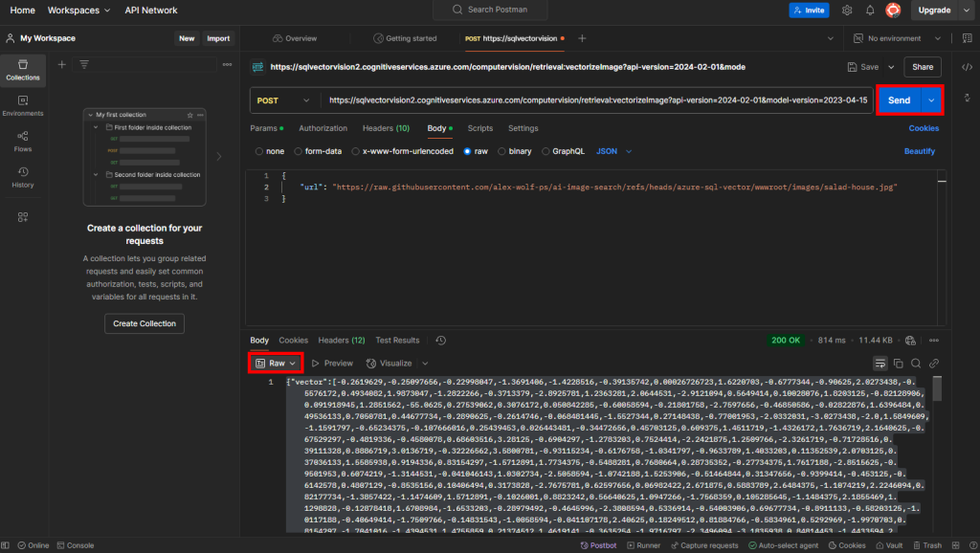Open the variables pane icon in the top-right
The width and height of the screenshot is (980, 553).
tap(967, 38)
